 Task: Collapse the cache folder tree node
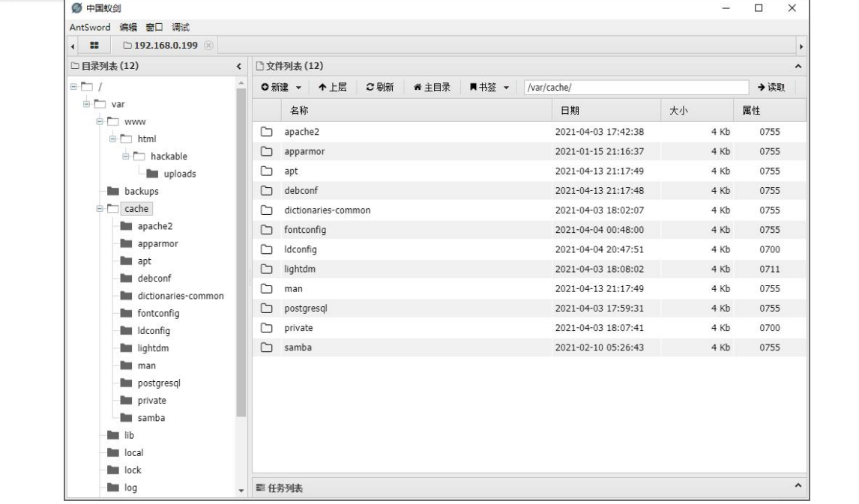pos(99,209)
